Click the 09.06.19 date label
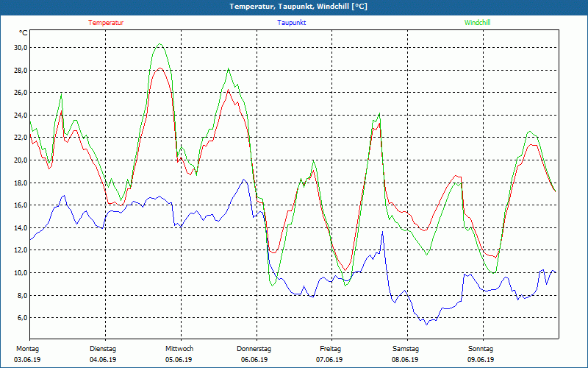Image resolution: width=588 pixels, height=368 pixels. [481, 360]
